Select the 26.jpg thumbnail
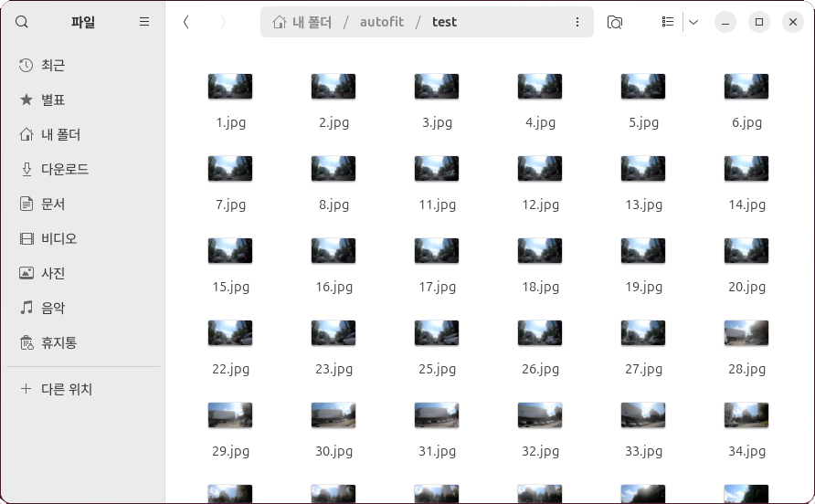Image resolution: width=815 pixels, height=504 pixels. click(540, 332)
